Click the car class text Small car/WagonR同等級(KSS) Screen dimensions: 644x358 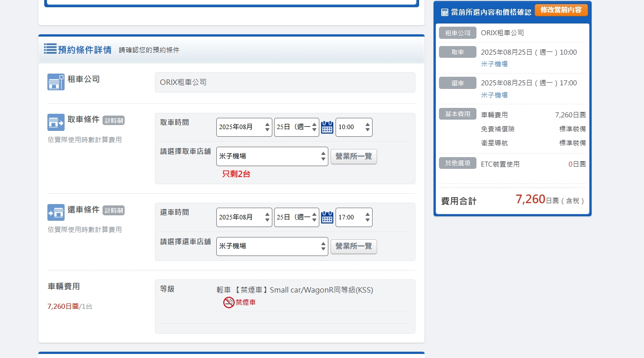pyautogui.click(x=322, y=290)
